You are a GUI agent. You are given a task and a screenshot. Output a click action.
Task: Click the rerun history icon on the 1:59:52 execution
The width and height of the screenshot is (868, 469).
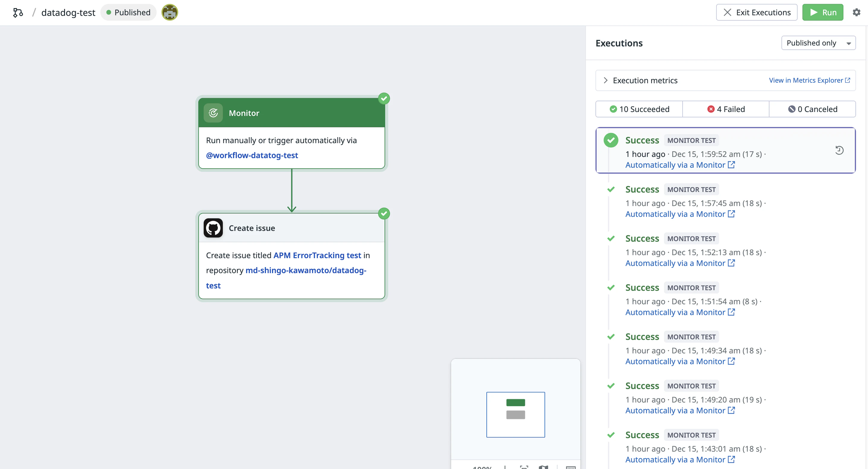tap(839, 150)
